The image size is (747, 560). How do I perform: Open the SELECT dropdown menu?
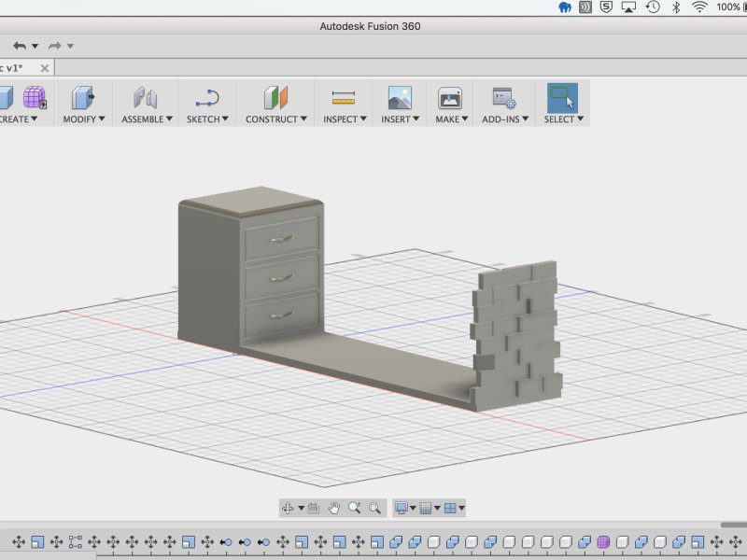tap(563, 119)
